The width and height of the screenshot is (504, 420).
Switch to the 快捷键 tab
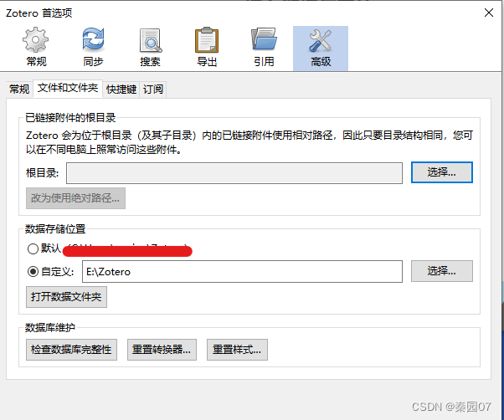121,89
